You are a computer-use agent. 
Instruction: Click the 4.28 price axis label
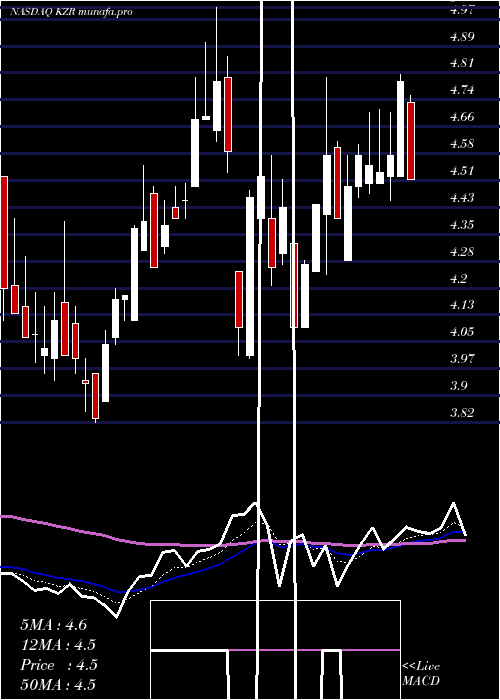(462, 252)
